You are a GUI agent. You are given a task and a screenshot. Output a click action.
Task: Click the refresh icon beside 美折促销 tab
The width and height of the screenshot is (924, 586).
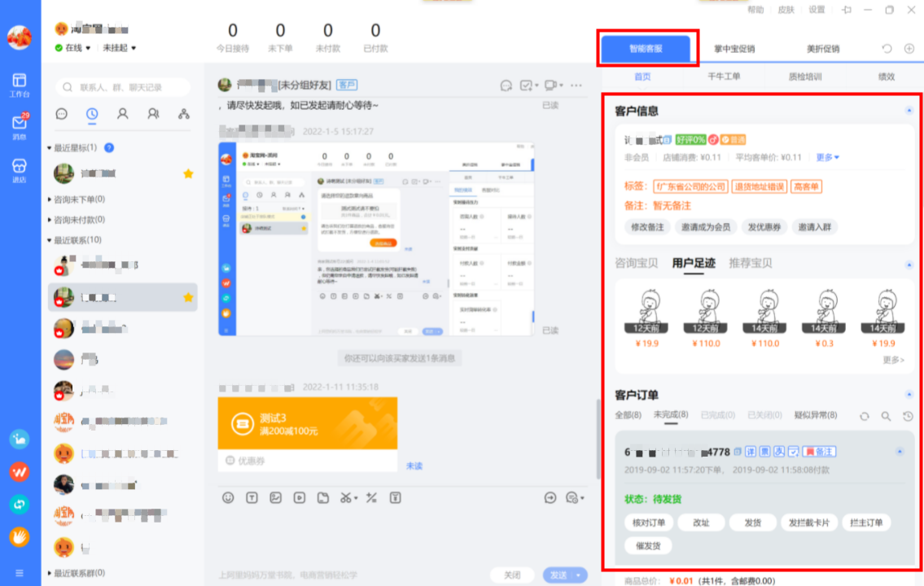tap(887, 49)
